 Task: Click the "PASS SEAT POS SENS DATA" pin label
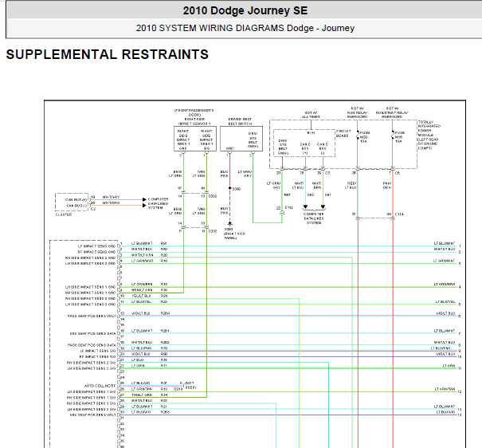point(92,345)
